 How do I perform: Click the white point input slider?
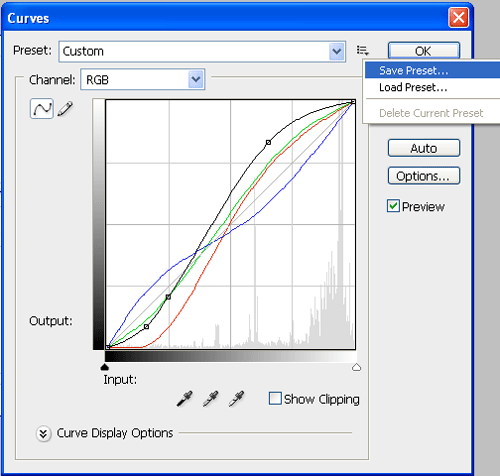(356, 367)
